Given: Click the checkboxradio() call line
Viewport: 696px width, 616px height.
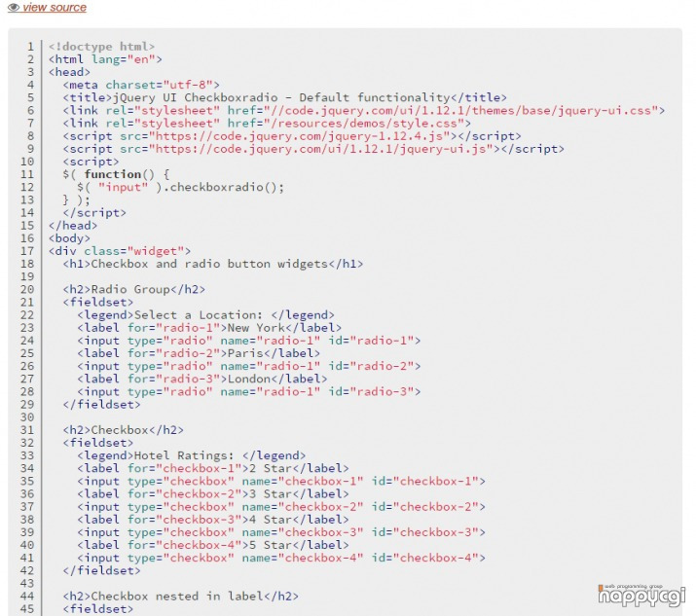Looking at the screenshot, I should tap(181, 187).
